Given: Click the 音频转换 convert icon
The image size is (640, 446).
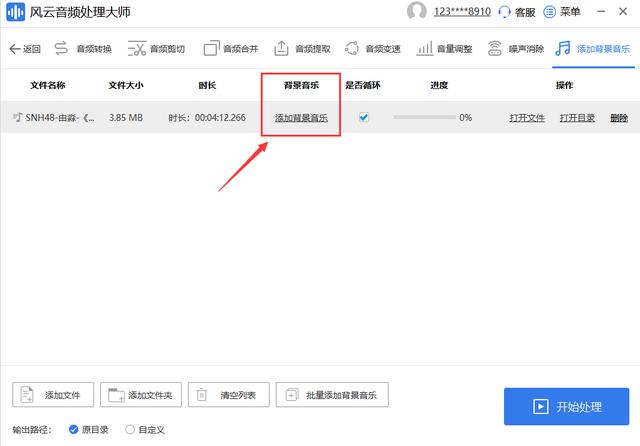Looking at the screenshot, I should pyautogui.click(x=61, y=49).
